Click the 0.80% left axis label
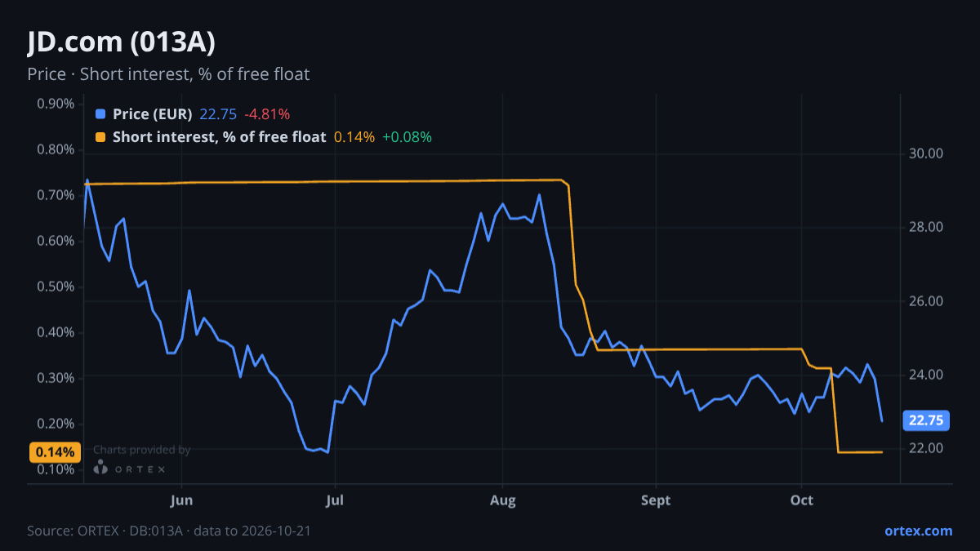The height and width of the screenshot is (551, 980). (56, 149)
